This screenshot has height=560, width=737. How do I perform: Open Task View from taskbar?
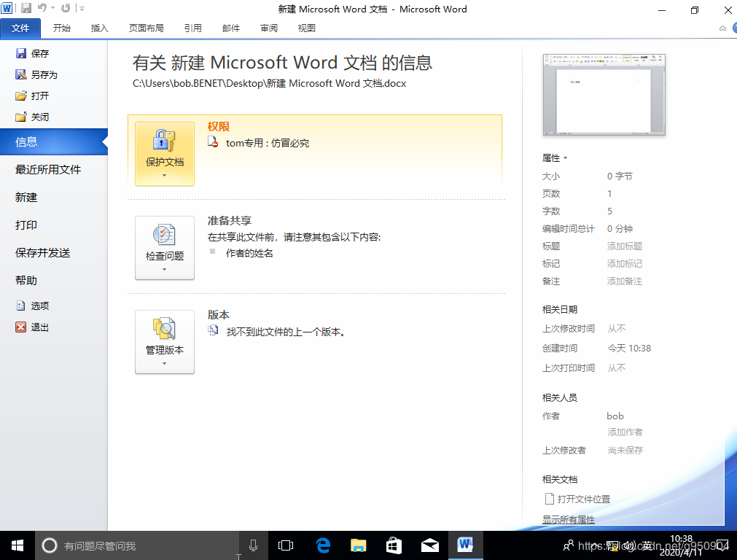[x=286, y=545]
